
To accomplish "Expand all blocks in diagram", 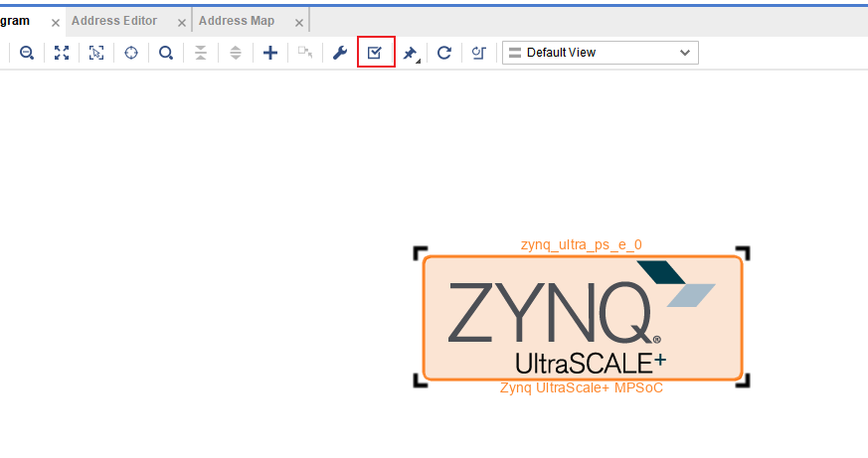I will pos(236,53).
